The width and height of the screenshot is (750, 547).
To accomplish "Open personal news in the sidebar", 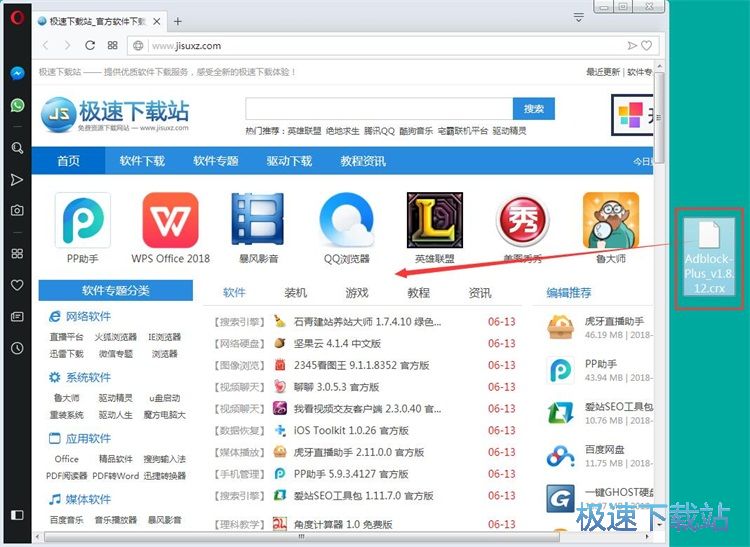I will tap(17, 317).
